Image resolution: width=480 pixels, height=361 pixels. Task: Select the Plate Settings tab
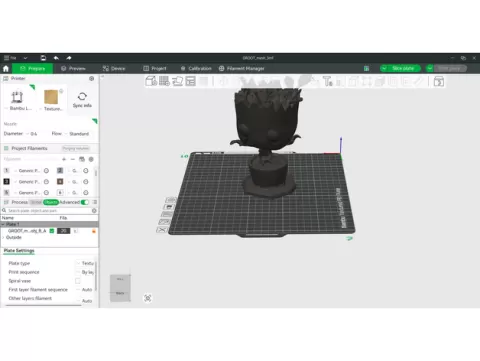tap(19, 251)
